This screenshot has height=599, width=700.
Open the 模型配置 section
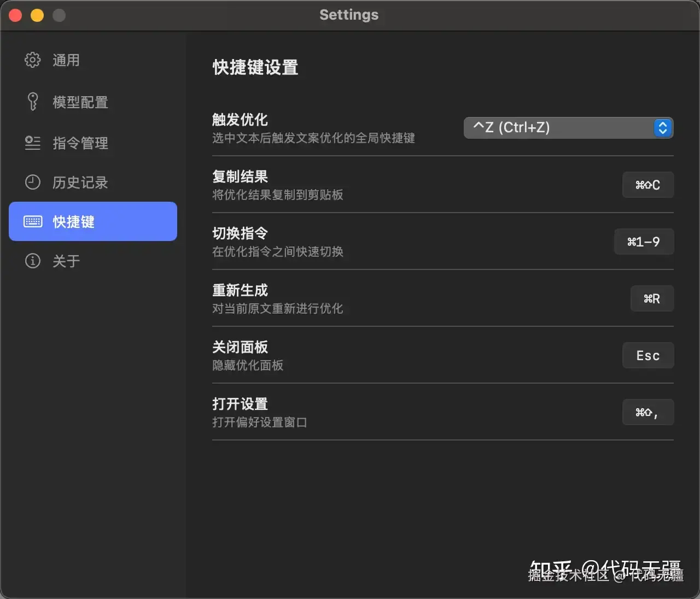93,102
